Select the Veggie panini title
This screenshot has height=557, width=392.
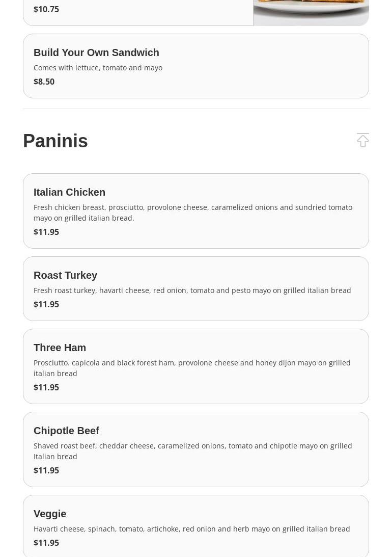(50, 514)
